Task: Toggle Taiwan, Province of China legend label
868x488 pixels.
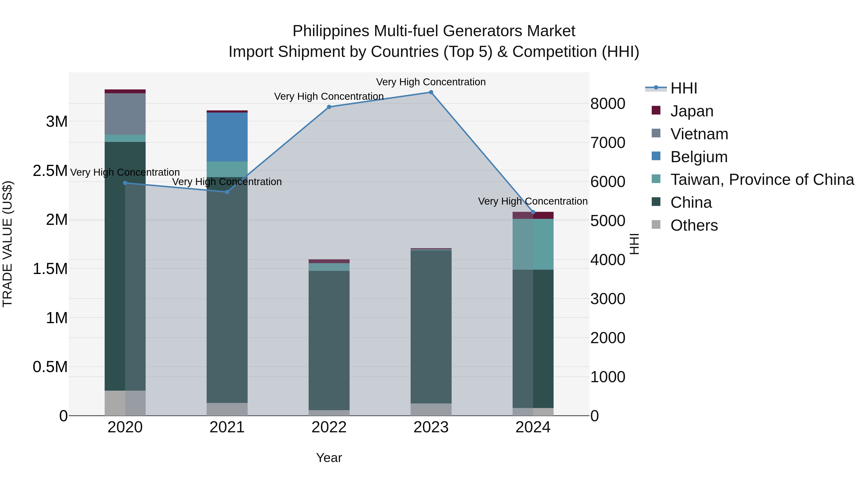Action: [763, 180]
